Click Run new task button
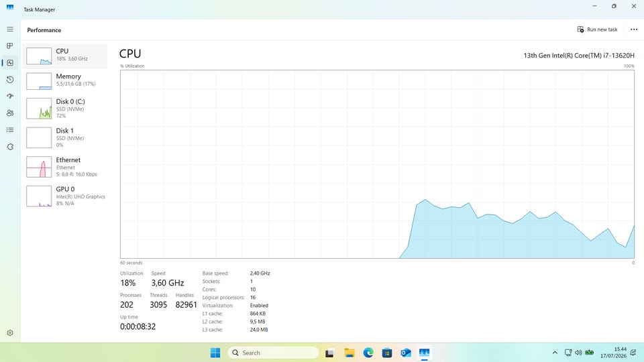Image resolution: width=644 pixels, height=362 pixels. (x=597, y=29)
